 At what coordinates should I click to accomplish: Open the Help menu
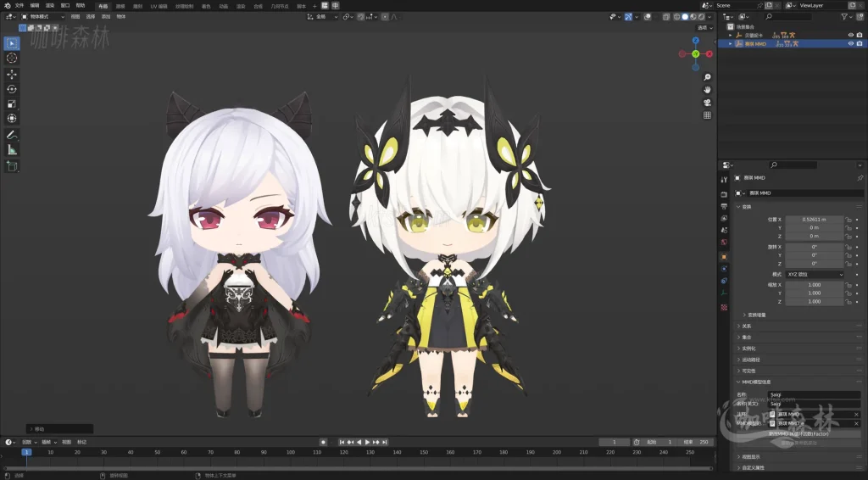click(x=81, y=6)
